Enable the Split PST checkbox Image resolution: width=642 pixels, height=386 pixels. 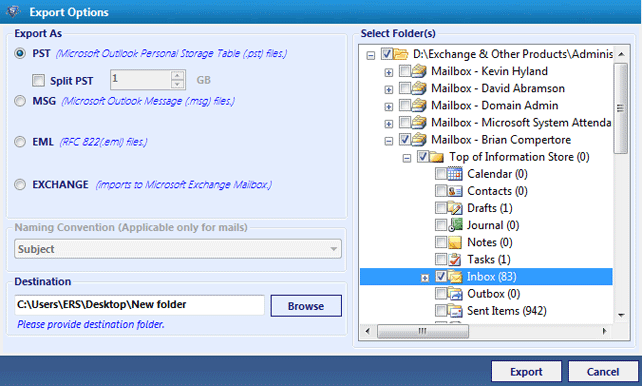tap(38, 81)
